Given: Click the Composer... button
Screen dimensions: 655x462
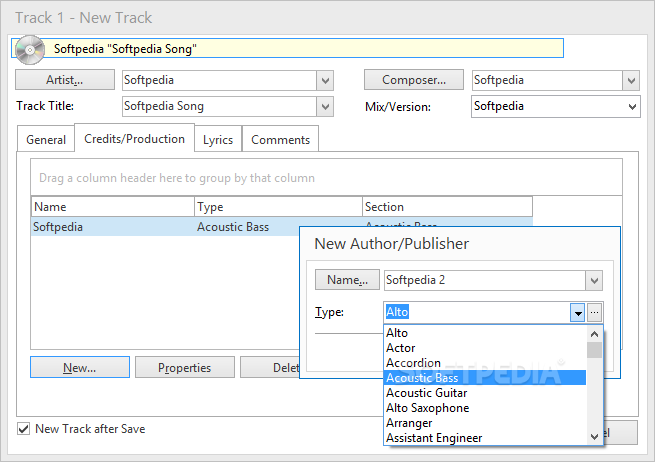Looking at the screenshot, I should pos(414,80).
